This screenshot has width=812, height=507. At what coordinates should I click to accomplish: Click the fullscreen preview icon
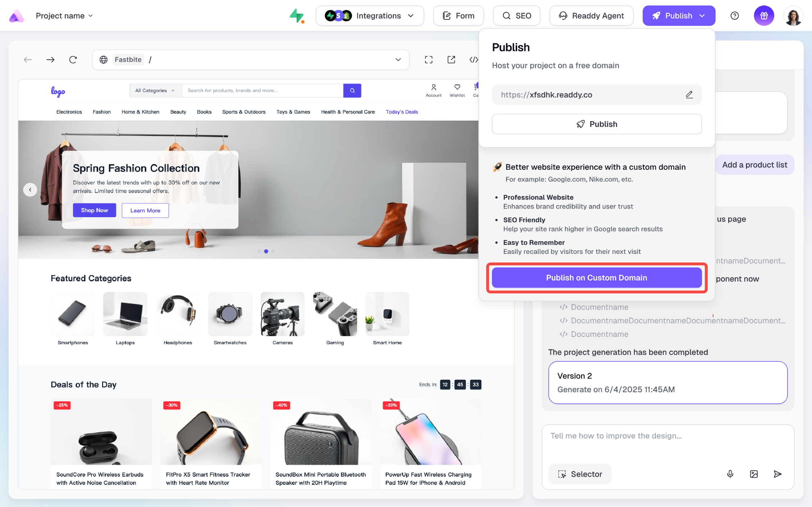pyautogui.click(x=429, y=60)
